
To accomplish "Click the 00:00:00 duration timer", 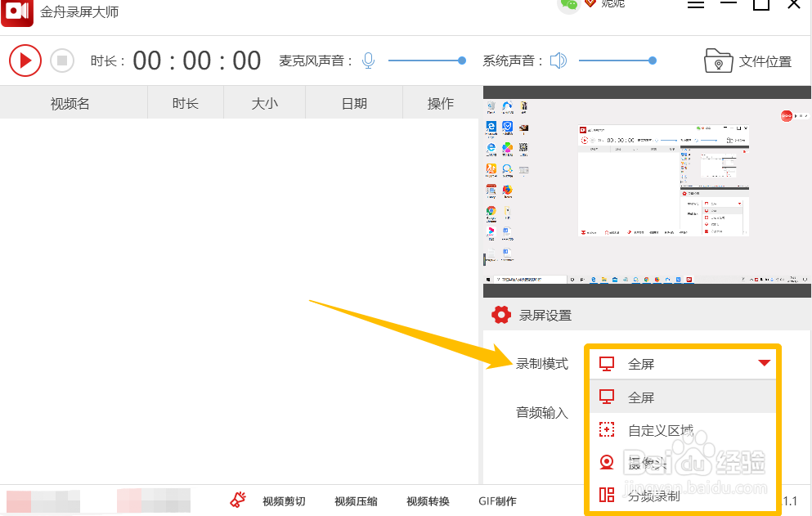I will pyautogui.click(x=197, y=61).
